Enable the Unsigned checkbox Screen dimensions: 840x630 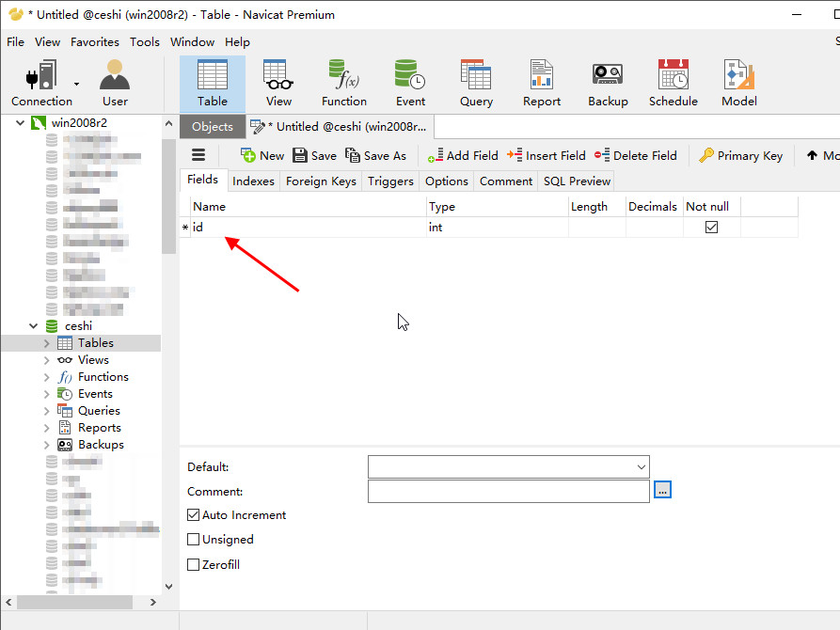pos(194,540)
